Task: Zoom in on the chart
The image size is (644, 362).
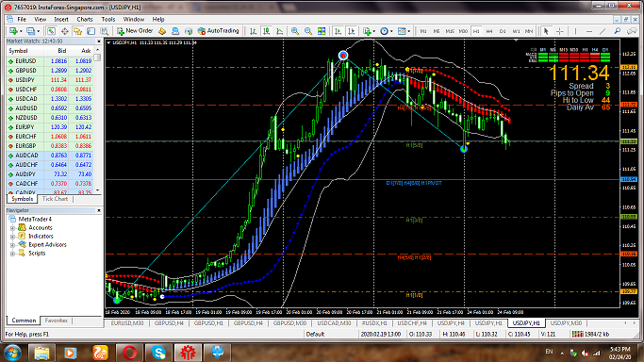Action: click(x=295, y=31)
